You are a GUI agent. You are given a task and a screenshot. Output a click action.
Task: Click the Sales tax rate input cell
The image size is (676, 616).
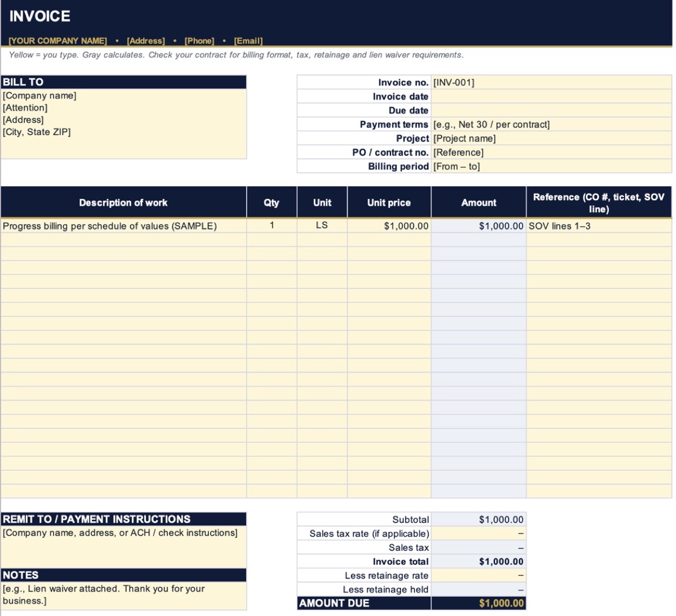[479, 534]
